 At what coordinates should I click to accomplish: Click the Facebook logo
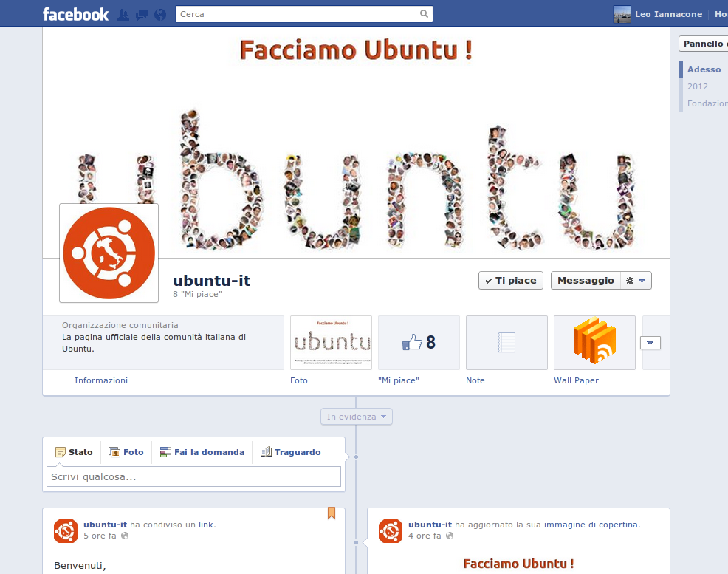pos(75,14)
